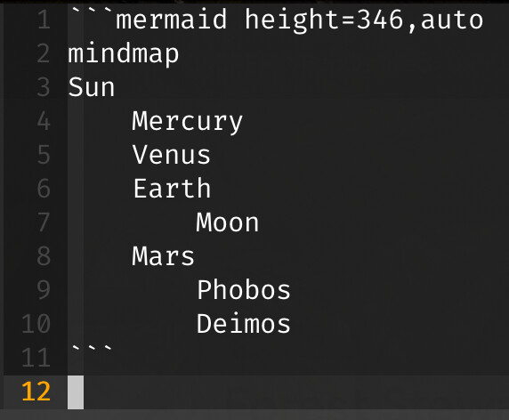Click line number 10 in the gutter
The height and width of the screenshot is (420, 509).
coord(36,324)
